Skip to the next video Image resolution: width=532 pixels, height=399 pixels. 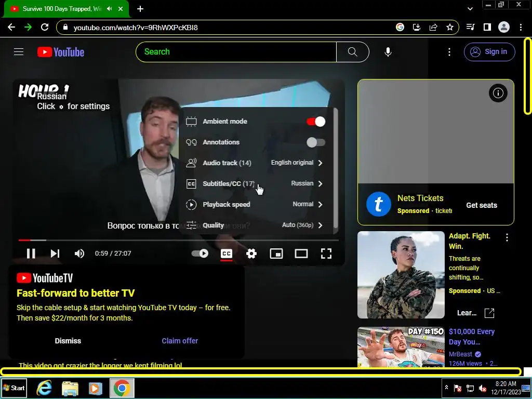click(55, 254)
